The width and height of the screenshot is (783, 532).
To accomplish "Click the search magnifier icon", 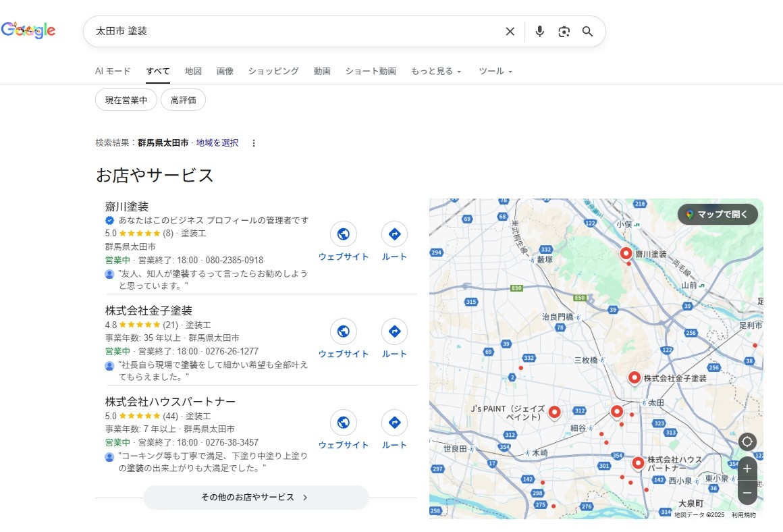I will point(587,31).
